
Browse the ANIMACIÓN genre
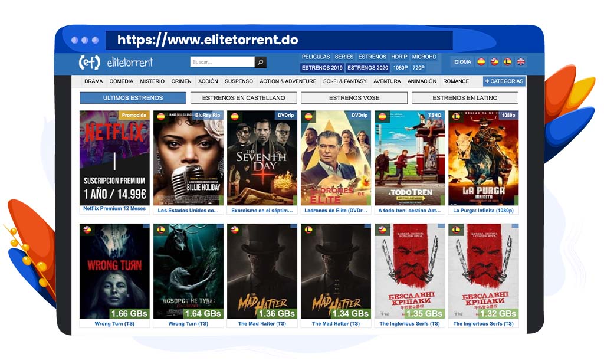tap(422, 81)
